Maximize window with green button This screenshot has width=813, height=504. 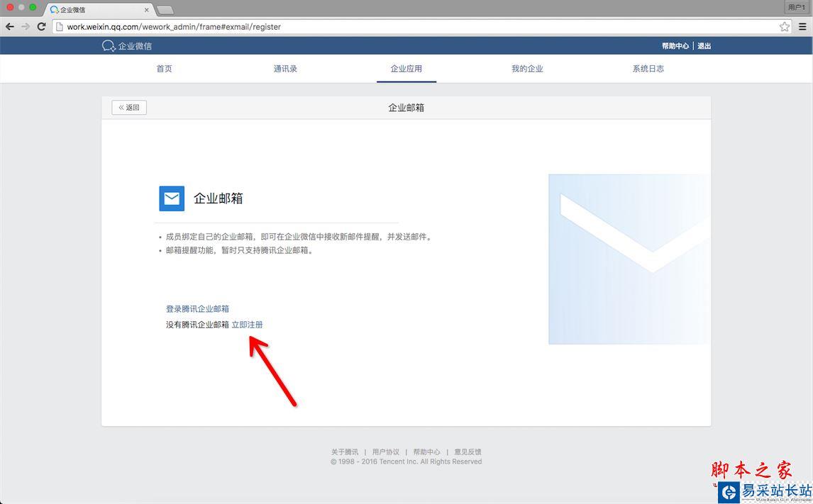pyautogui.click(x=33, y=7)
